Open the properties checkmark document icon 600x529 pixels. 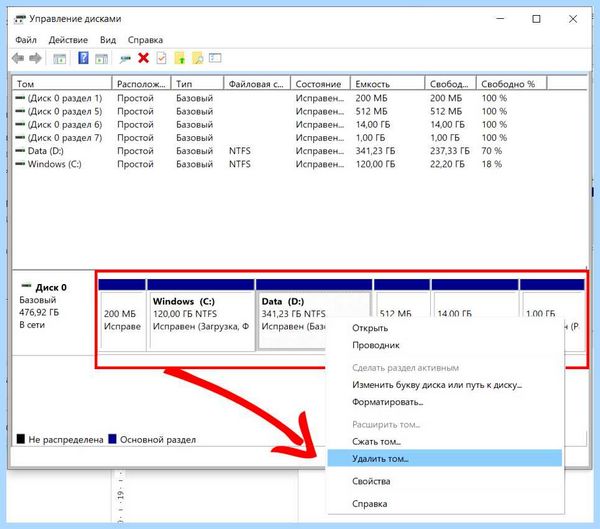click(x=161, y=58)
